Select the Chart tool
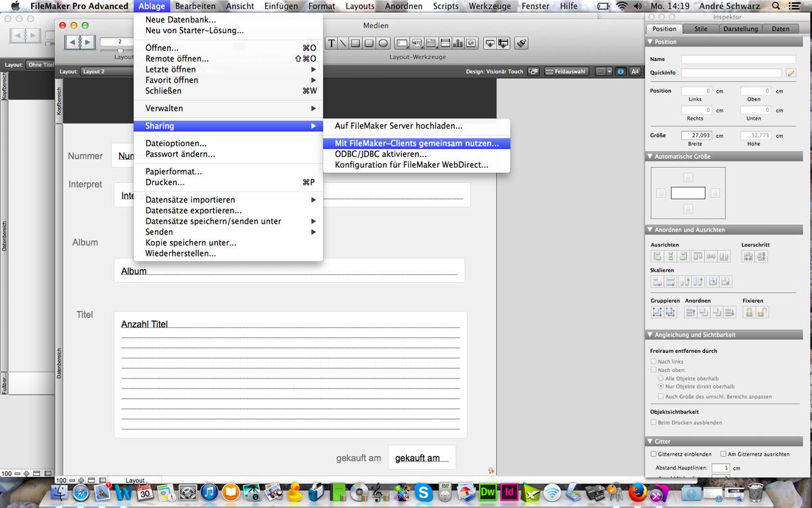The height and width of the screenshot is (508, 812). tap(457, 43)
